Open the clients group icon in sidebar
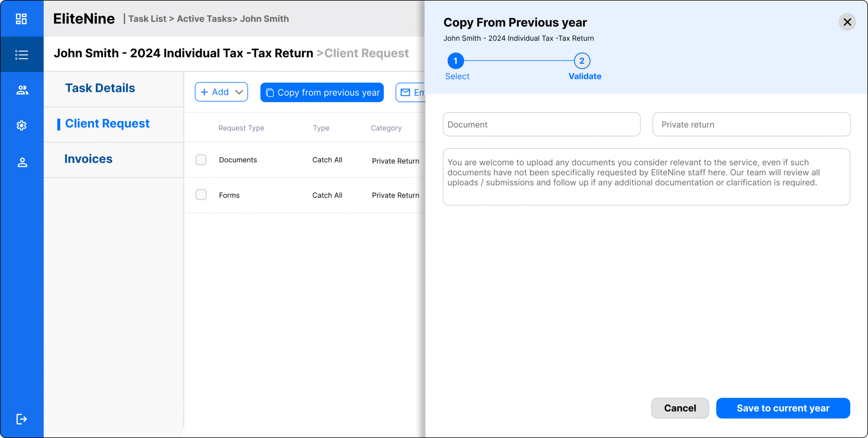868x438 pixels. 22,90
